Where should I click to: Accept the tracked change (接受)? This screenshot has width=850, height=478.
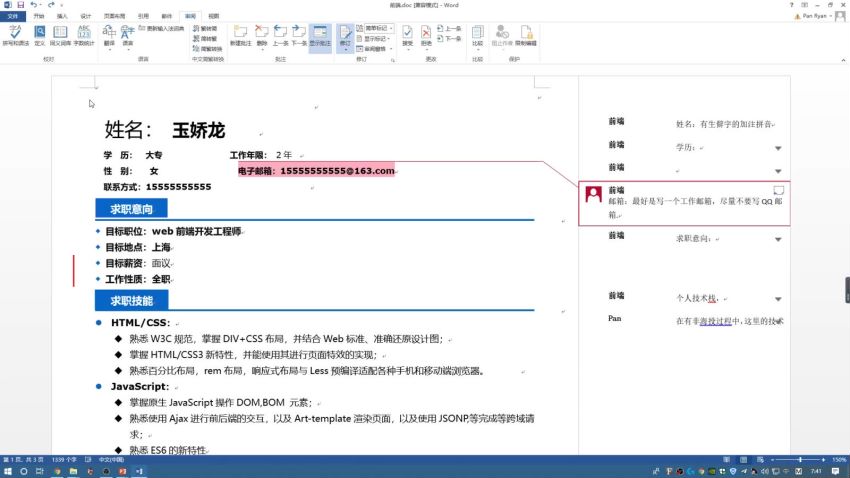[x=408, y=37]
